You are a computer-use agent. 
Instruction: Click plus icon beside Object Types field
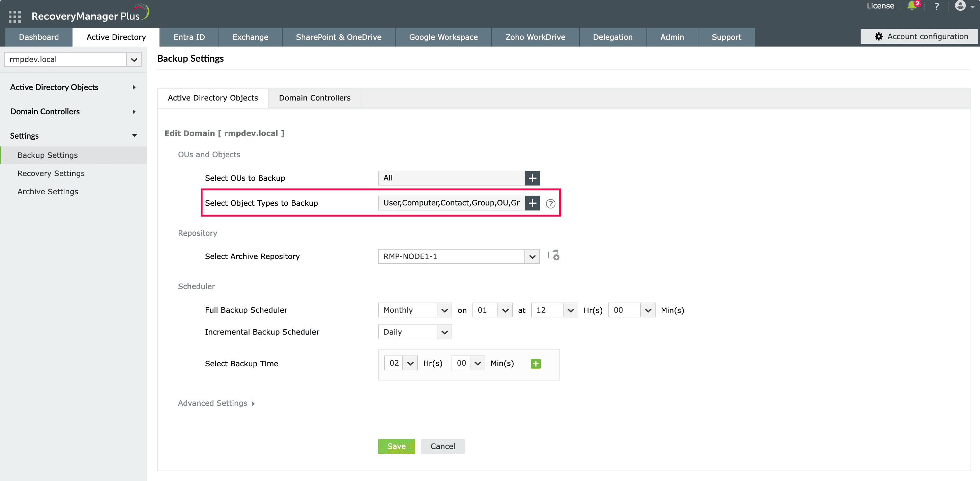[532, 203]
